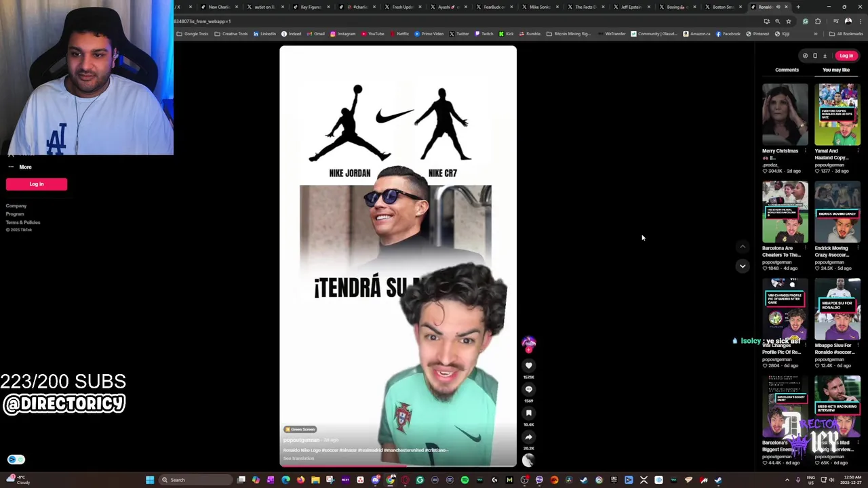The height and width of the screenshot is (488, 868).
Task: Save the video with the bookmark icon
Action: click(x=529, y=413)
